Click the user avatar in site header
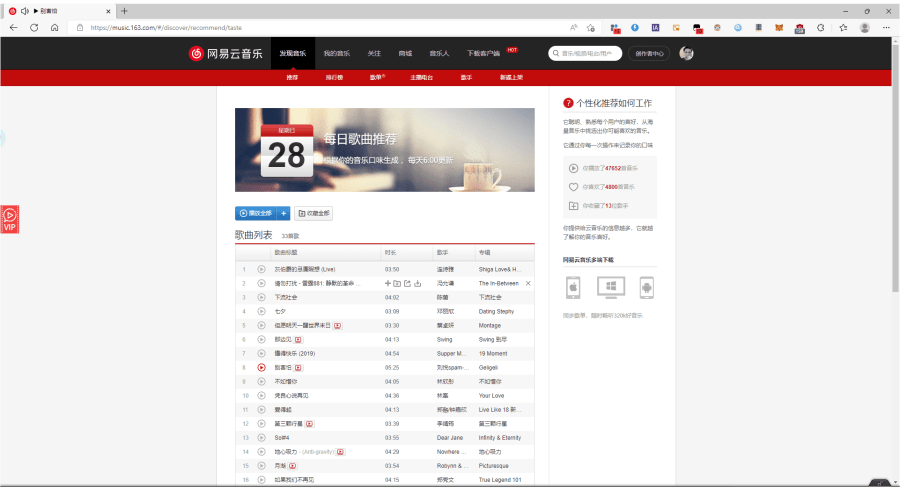The height and width of the screenshot is (487, 900). [x=686, y=53]
